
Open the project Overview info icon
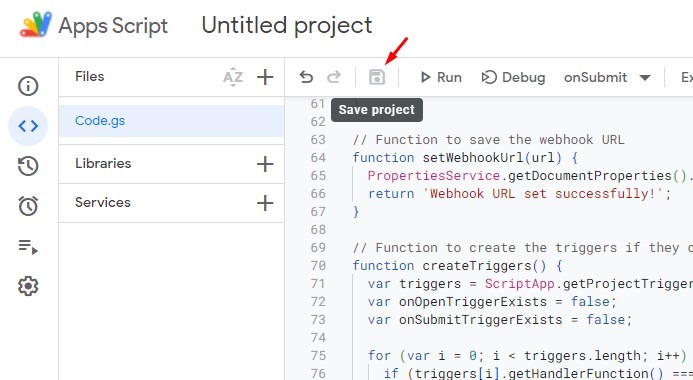[x=28, y=86]
